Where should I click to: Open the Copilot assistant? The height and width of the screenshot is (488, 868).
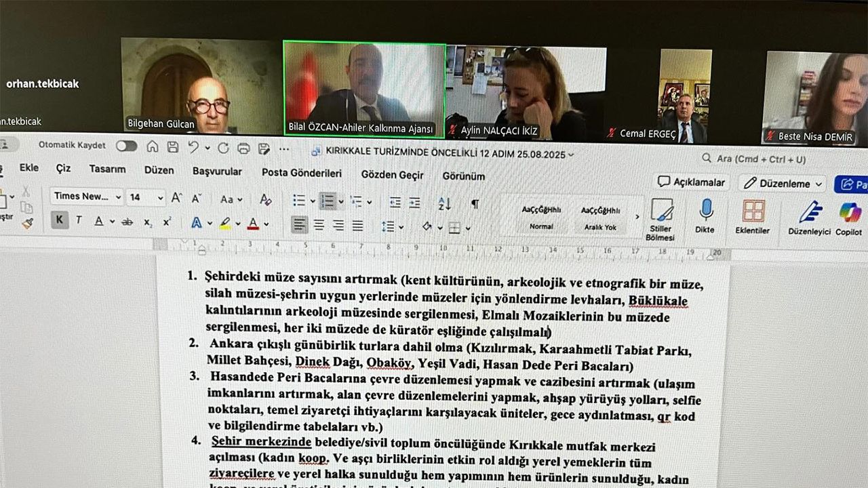tap(849, 218)
